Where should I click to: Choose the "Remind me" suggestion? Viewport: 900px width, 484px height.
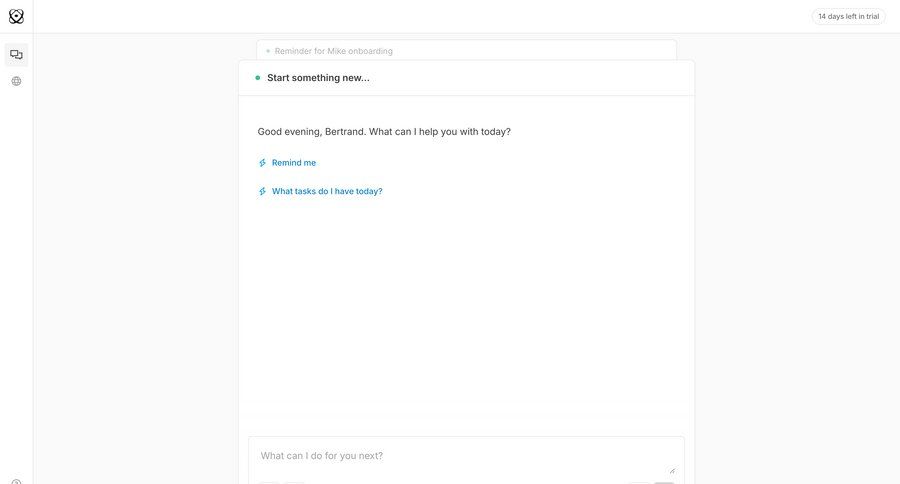[294, 163]
